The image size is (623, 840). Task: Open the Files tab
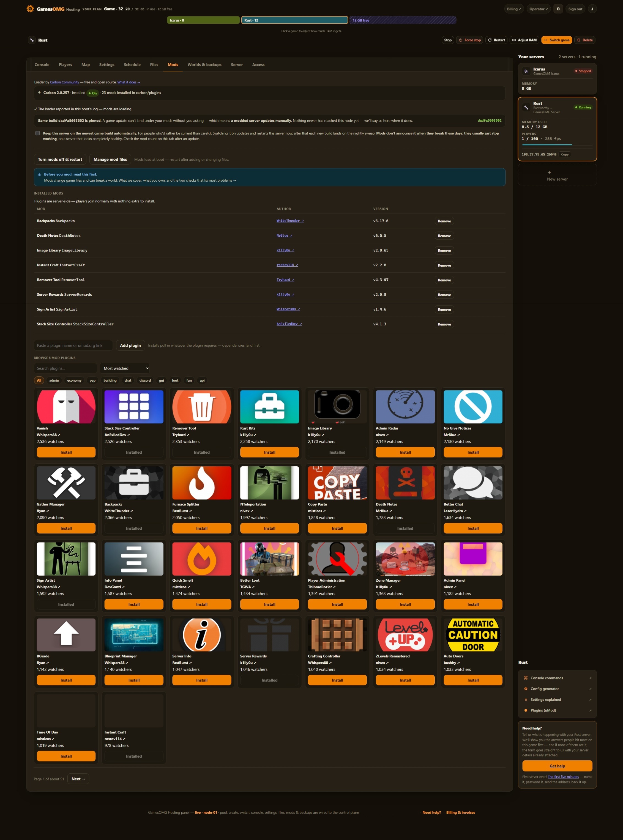click(x=154, y=64)
